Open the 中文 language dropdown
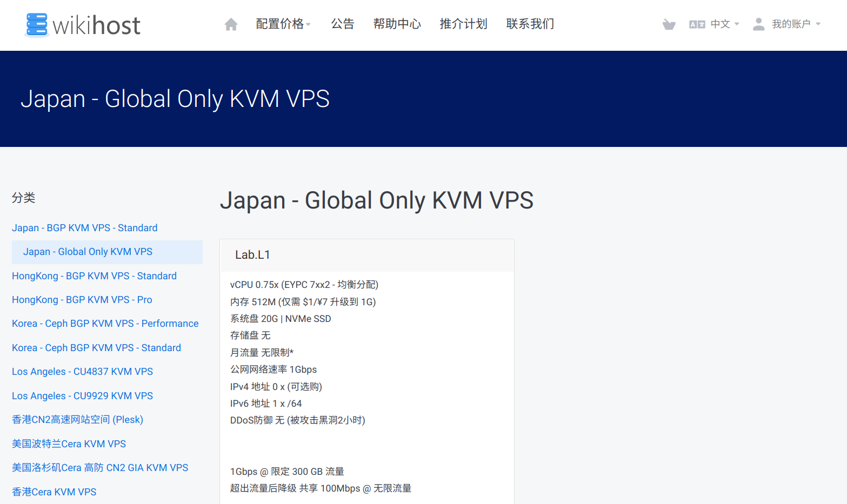 pyautogui.click(x=724, y=24)
